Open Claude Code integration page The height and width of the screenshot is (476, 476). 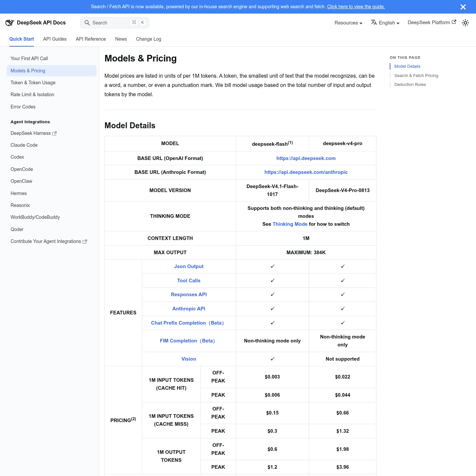[x=52, y=145]
